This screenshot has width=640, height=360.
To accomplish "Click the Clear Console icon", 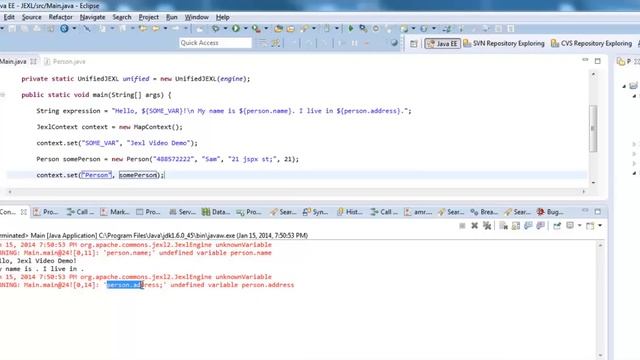I will click(x=504, y=225).
